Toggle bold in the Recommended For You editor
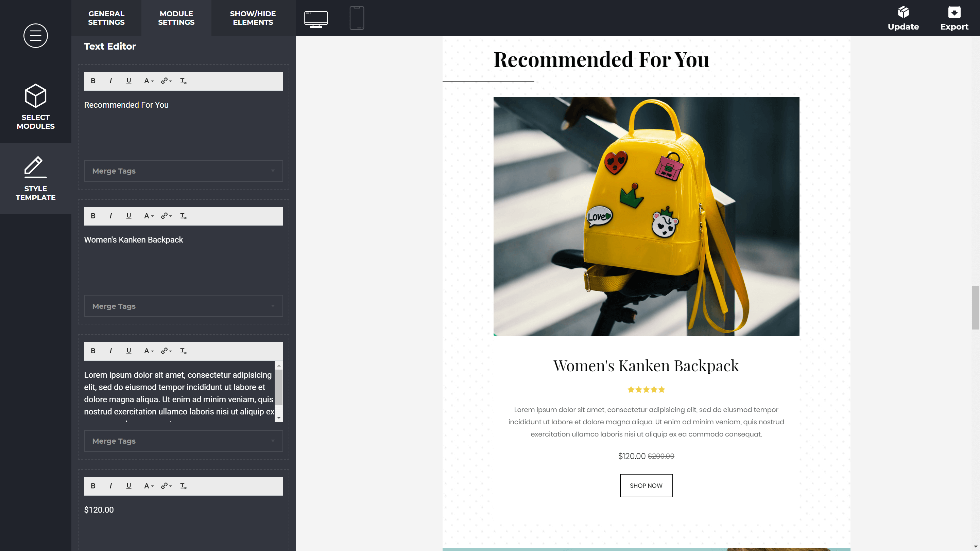This screenshot has width=980, height=551. (x=93, y=81)
